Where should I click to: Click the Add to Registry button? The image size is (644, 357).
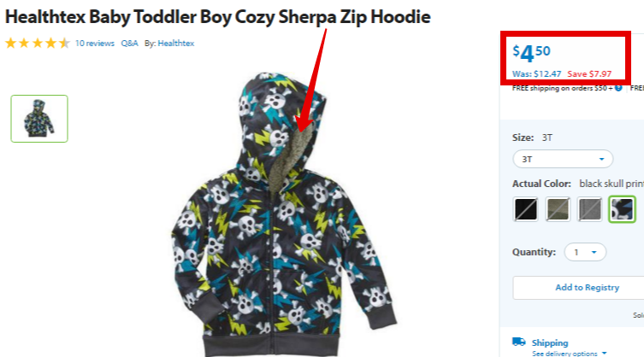(588, 288)
